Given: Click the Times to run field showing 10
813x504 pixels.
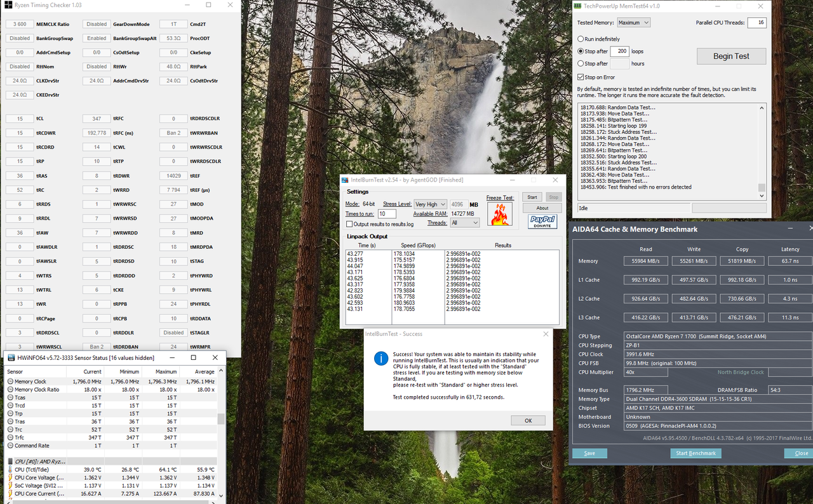Looking at the screenshot, I should point(387,214).
